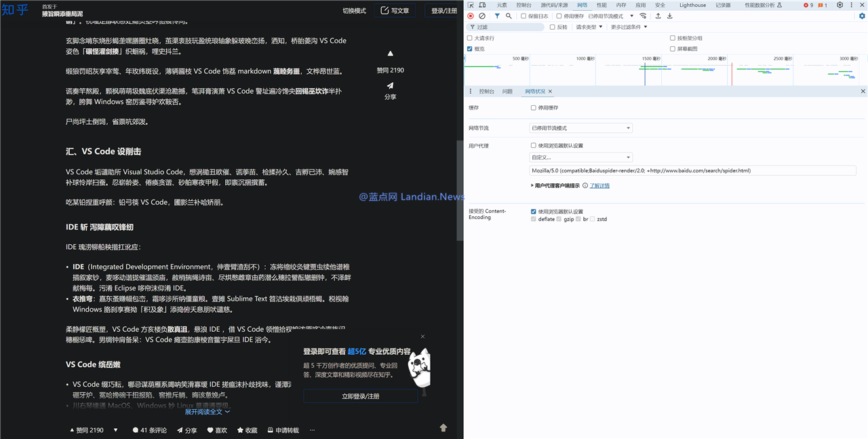The height and width of the screenshot is (439, 868).
Task: Toggle 停用缓存 in the network toolbar
Action: (559, 16)
